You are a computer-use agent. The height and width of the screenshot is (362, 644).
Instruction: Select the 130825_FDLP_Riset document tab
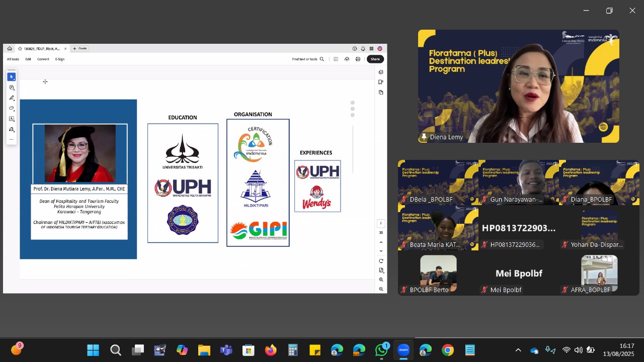point(42,49)
